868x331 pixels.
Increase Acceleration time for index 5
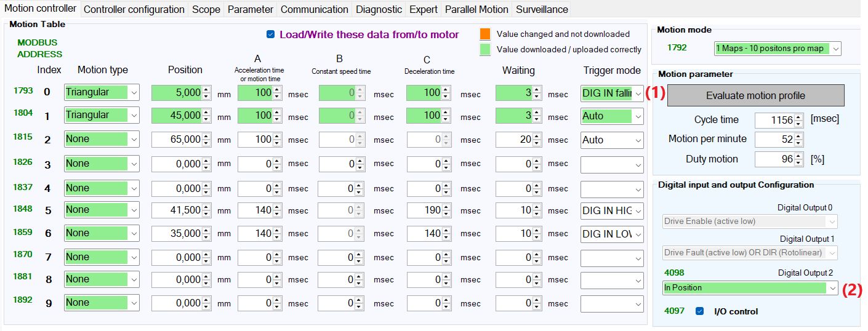click(x=277, y=207)
